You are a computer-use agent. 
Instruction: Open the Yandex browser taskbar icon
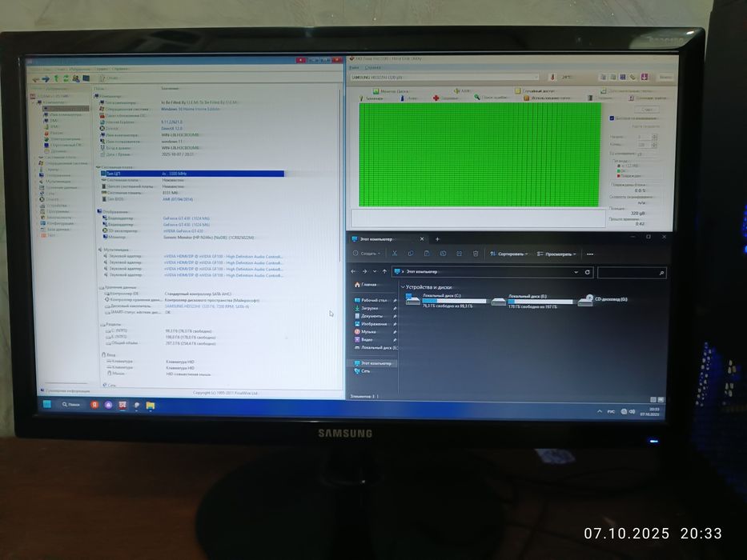tap(94, 405)
